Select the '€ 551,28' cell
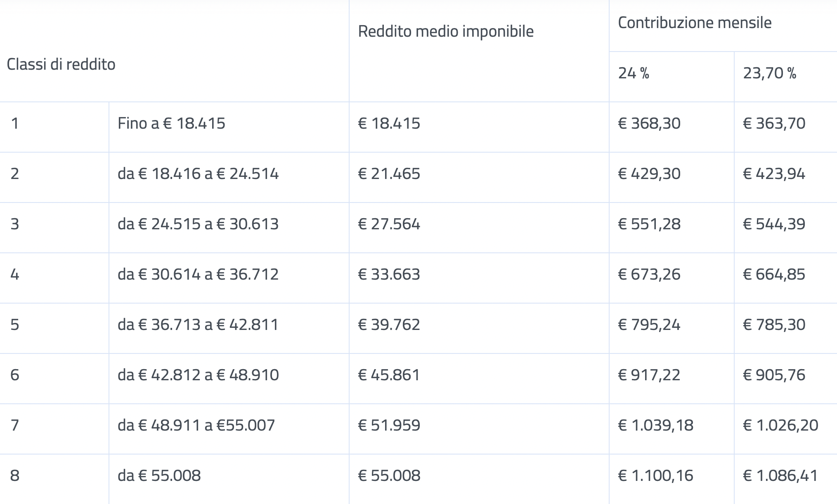The image size is (837, 504). click(649, 224)
